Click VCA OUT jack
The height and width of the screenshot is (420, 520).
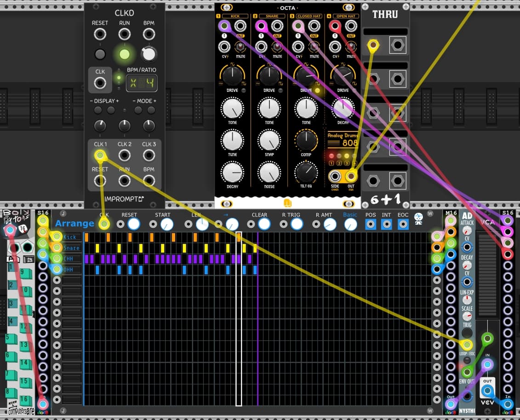[487, 391]
